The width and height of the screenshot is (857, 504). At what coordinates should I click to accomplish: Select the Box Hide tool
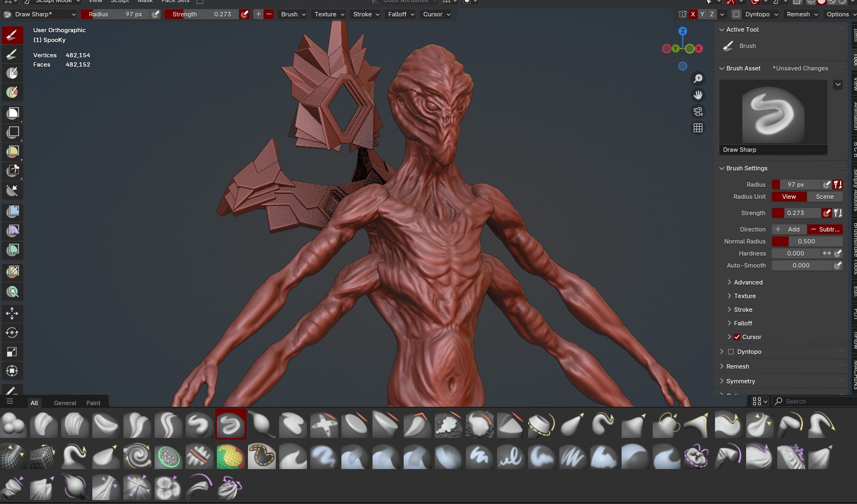(x=12, y=132)
